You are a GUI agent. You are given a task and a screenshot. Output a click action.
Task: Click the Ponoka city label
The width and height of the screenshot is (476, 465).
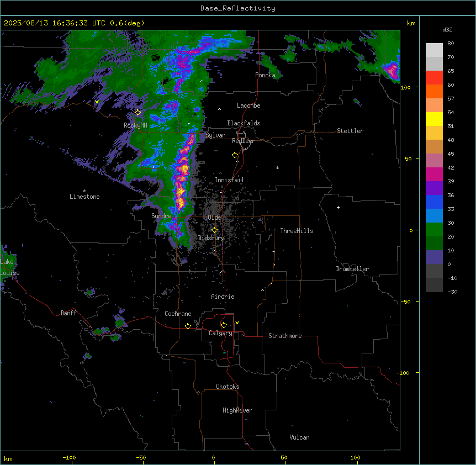[265, 75]
